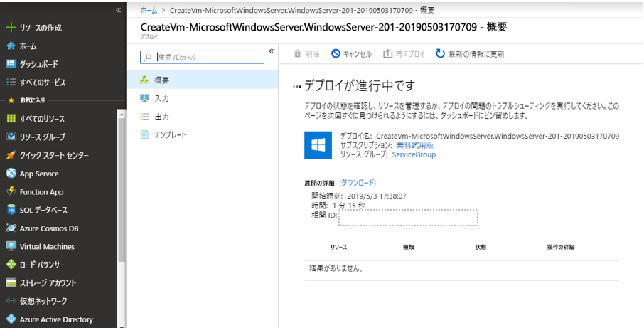
Task: Click the 結果がありません。 row text
Action: [x=336, y=269]
